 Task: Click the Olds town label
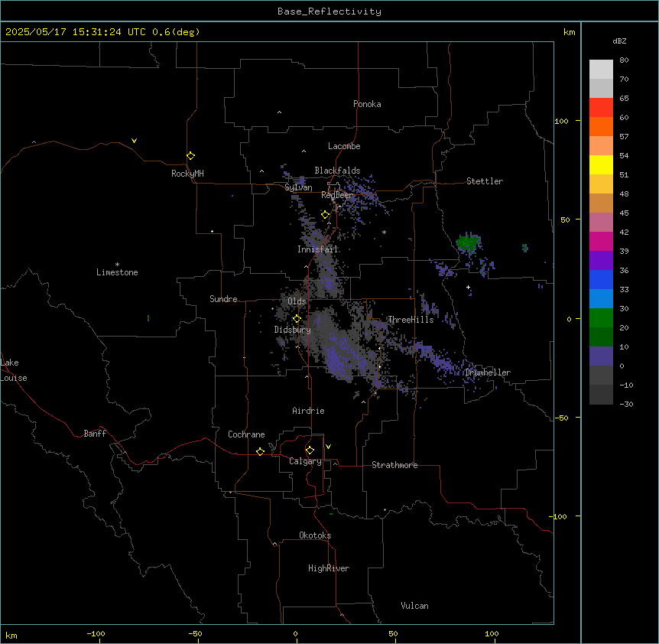pos(297,301)
